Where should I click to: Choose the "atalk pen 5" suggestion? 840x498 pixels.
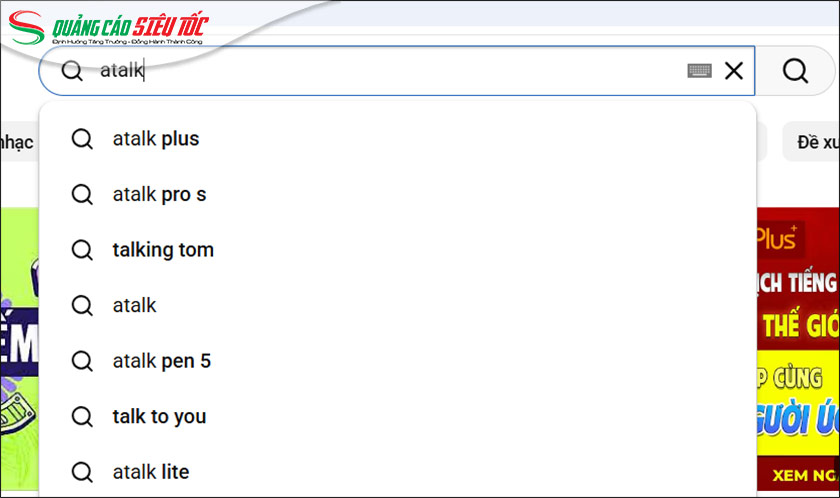tap(161, 361)
